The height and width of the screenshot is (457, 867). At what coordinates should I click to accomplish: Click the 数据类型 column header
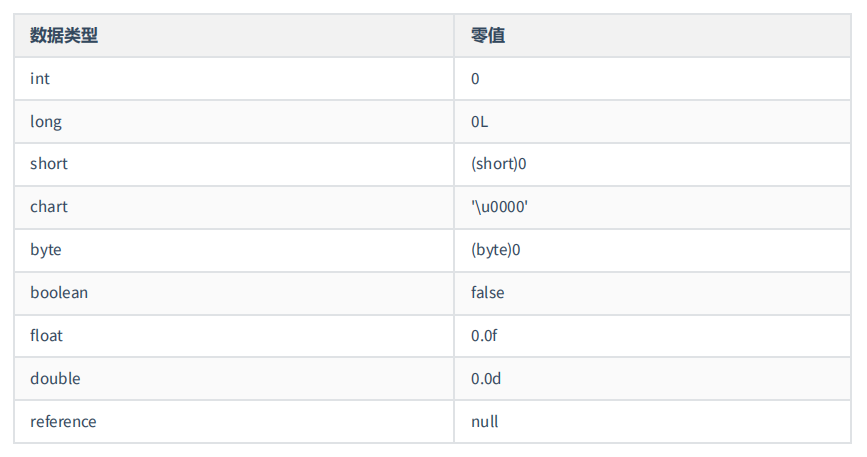234,35
